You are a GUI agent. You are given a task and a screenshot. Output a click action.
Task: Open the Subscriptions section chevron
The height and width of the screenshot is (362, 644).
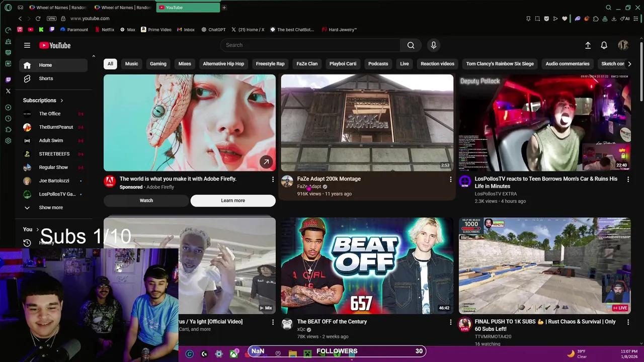pos(62,101)
